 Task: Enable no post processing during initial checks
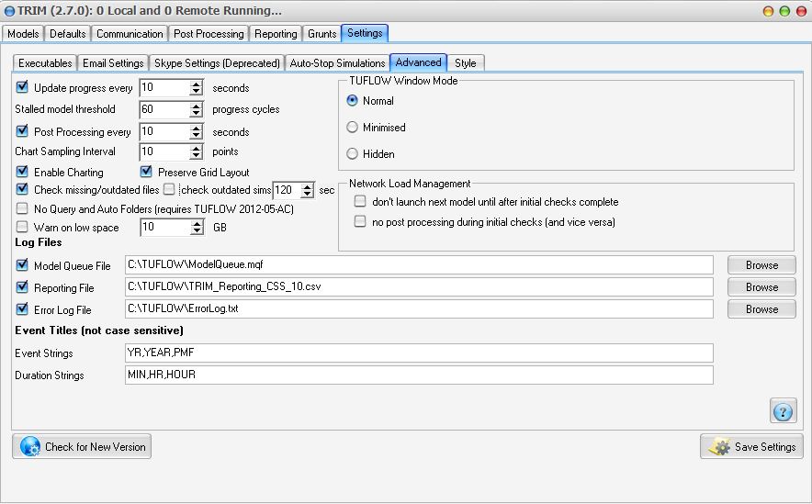tap(361, 222)
